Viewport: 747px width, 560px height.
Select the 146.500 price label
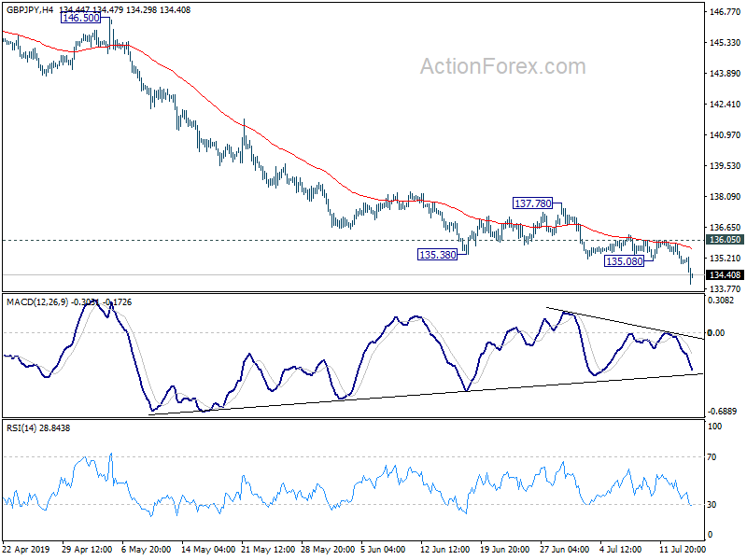pos(81,18)
